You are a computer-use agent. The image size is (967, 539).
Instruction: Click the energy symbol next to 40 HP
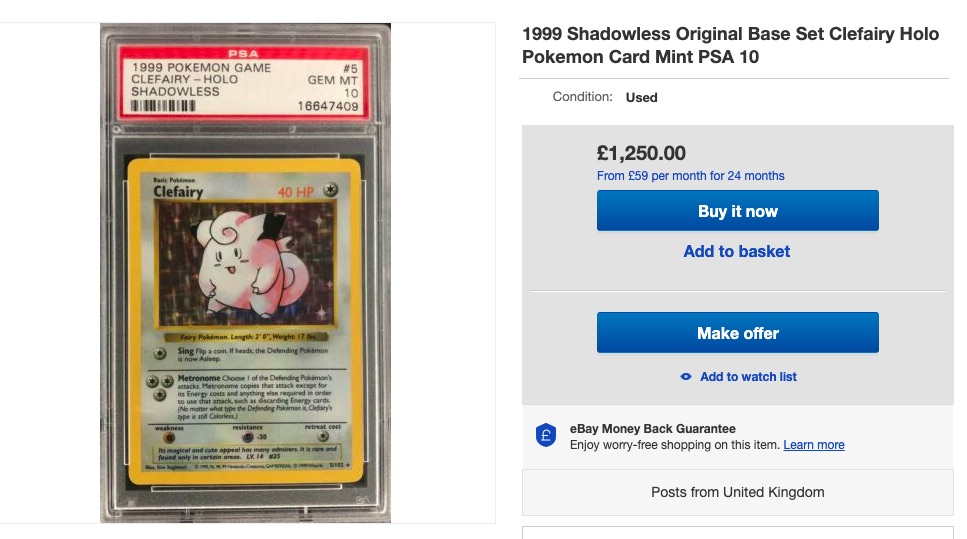[331, 190]
